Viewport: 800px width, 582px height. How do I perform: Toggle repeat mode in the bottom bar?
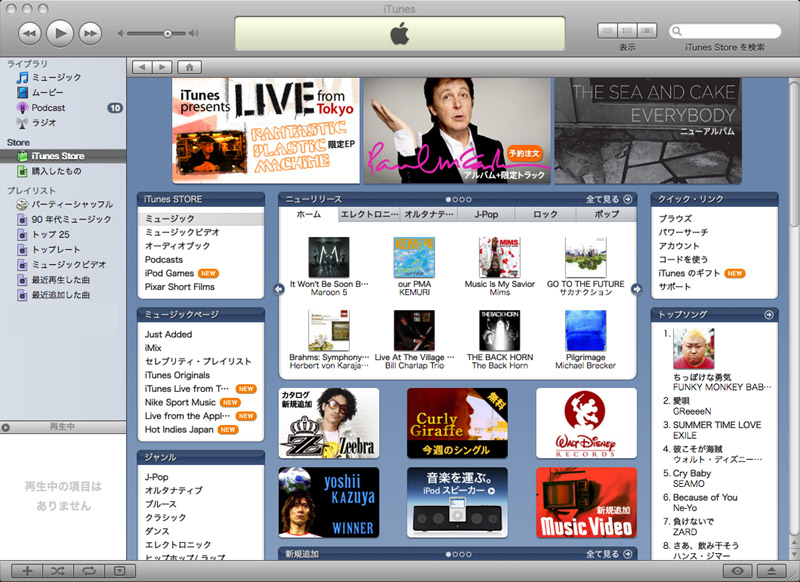89,571
